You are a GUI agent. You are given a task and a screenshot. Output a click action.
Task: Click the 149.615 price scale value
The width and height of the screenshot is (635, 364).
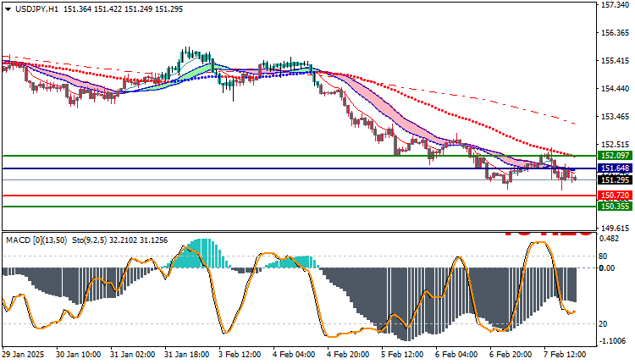click(x=616, y=228)
